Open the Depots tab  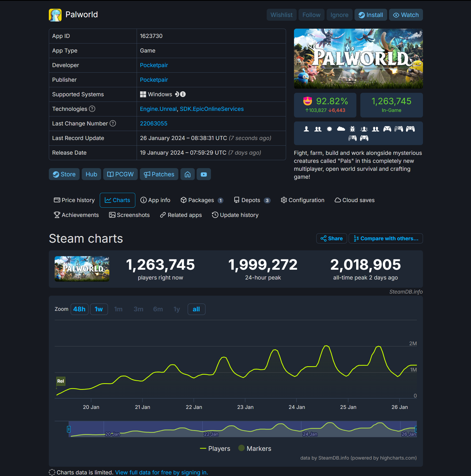click(x=252, y=200)
